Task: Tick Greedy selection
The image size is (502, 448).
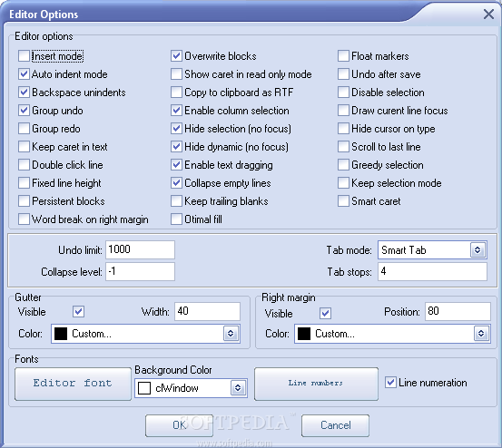Action: pos(343,165)
